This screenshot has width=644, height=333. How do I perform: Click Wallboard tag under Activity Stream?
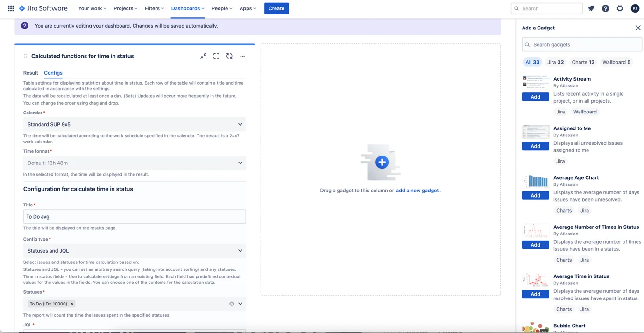[x=585, y=112]
